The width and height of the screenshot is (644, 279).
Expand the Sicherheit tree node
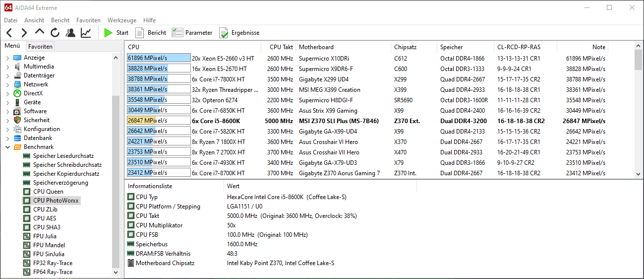(7, 120)
